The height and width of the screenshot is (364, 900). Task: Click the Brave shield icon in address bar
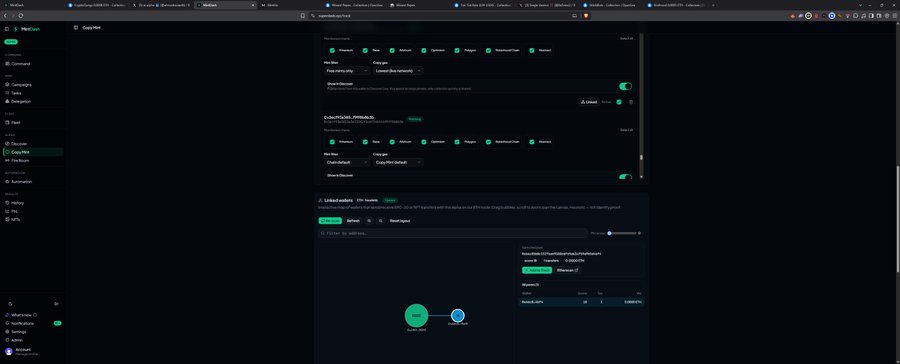point(587,16)
